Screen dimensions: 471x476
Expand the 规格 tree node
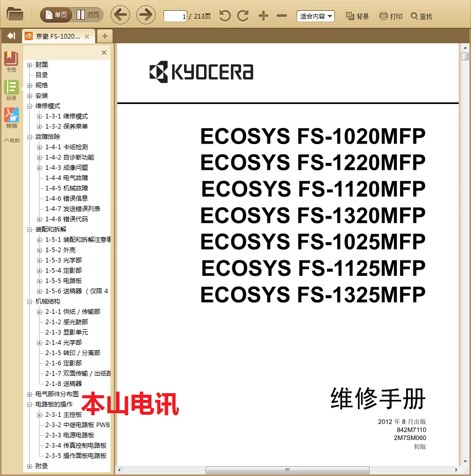[29, 85]
